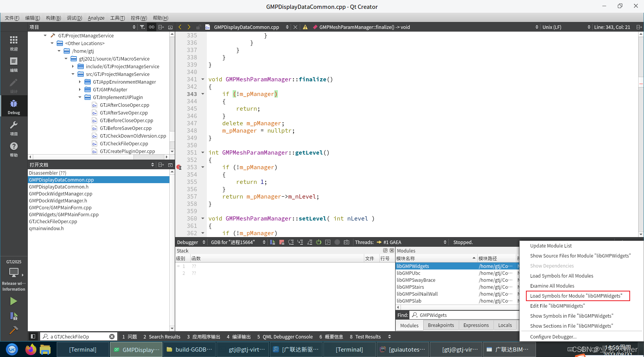Collapse the <Other Locations> node
The width and height of the screenshot is (644, 357).
click(x=52, y=43)
